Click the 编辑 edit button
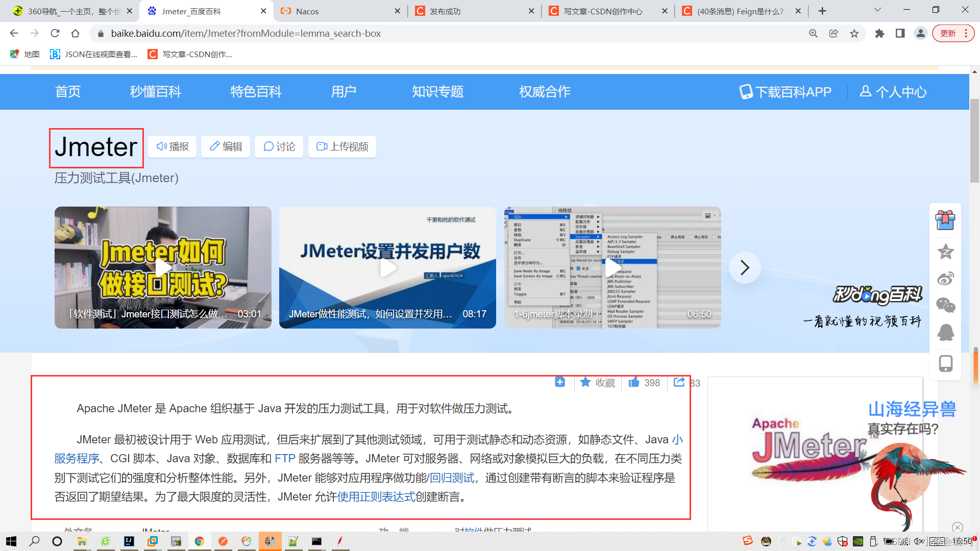Image resolution: width=980 pixels, height=551 pixels. pyautogui.click(x=226, y=147)
